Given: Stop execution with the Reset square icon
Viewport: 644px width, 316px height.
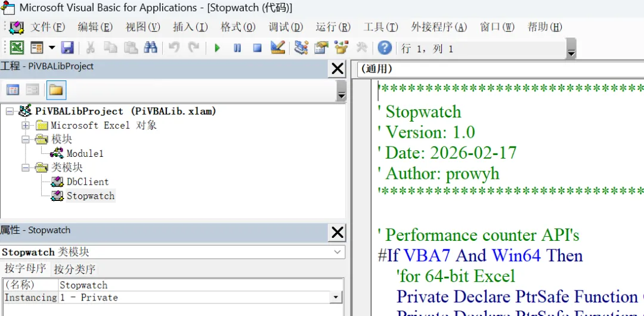Looking at the screenshot, I should tap(258, 48).
